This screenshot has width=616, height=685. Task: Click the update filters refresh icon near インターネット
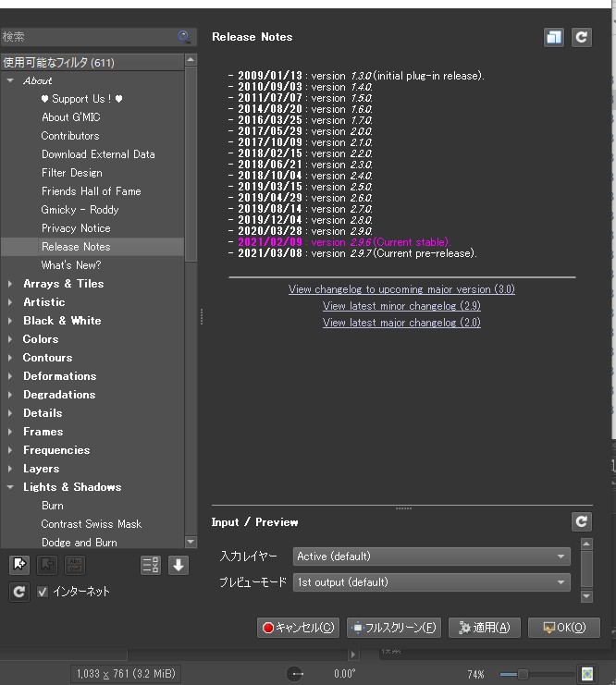(19, 592)
